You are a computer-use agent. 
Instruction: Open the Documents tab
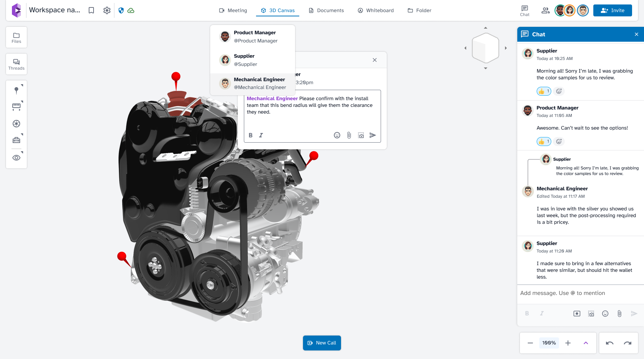pyautogui.click(x=326, y=10)
